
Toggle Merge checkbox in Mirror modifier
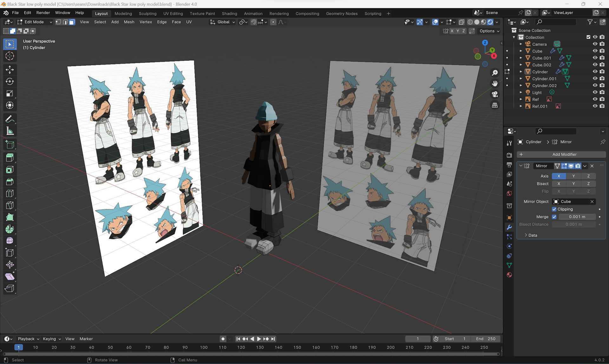coord(554,217)
